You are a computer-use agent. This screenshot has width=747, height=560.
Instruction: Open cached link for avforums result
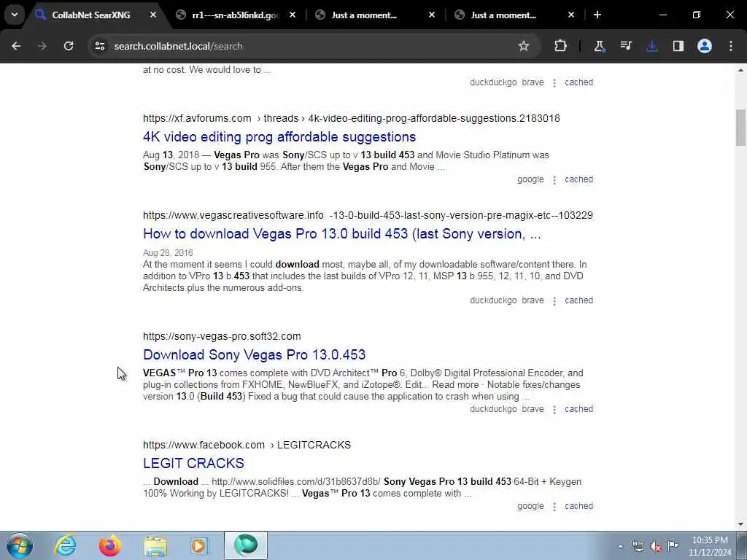click(578, 179)
